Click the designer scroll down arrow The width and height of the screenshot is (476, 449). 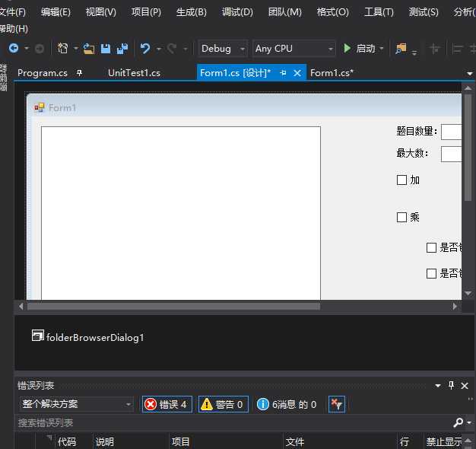(468, 294)
